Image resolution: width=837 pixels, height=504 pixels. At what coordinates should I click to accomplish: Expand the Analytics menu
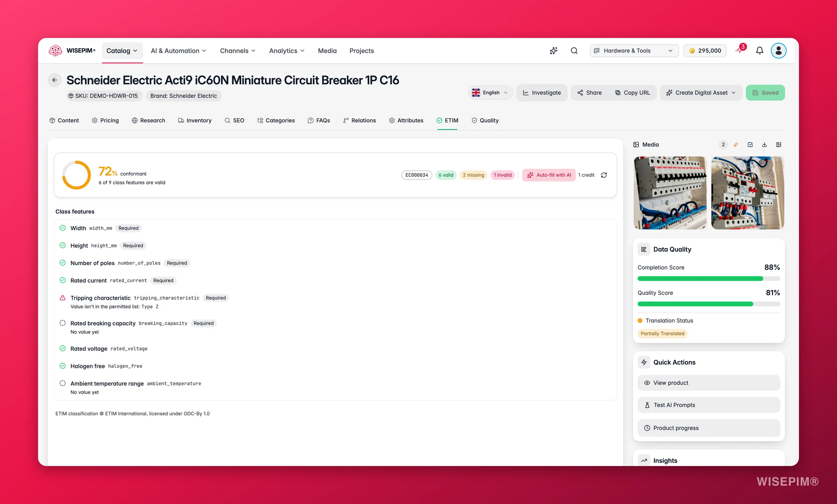[x=287, y=51]
